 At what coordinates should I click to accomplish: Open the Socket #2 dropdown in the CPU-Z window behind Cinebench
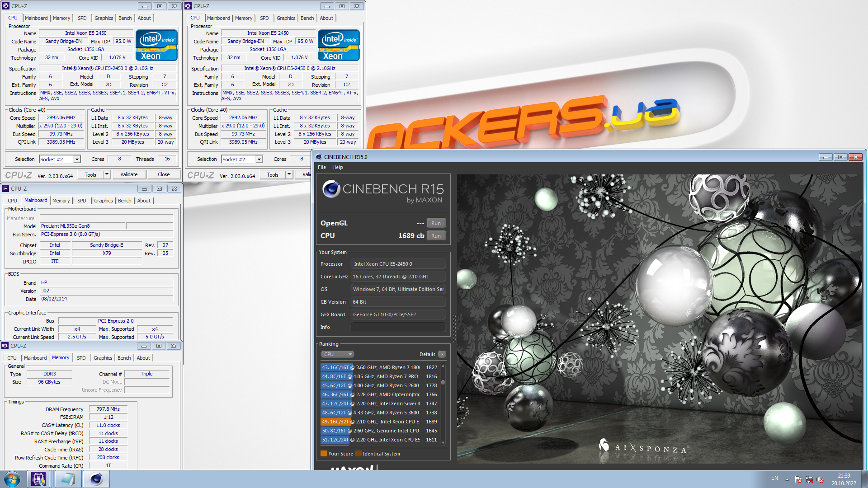pos(259,159)
